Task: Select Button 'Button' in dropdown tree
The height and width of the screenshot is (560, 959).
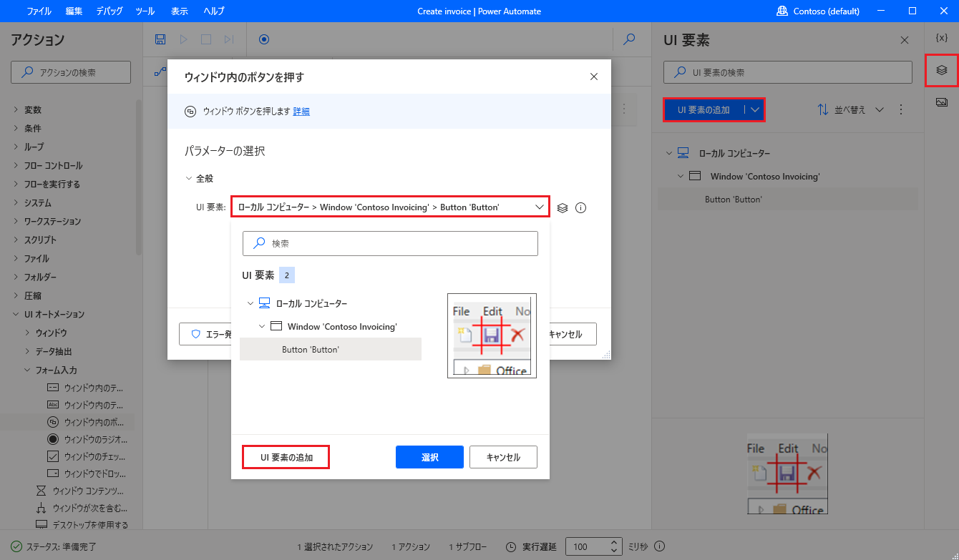Action: [331, 349]
